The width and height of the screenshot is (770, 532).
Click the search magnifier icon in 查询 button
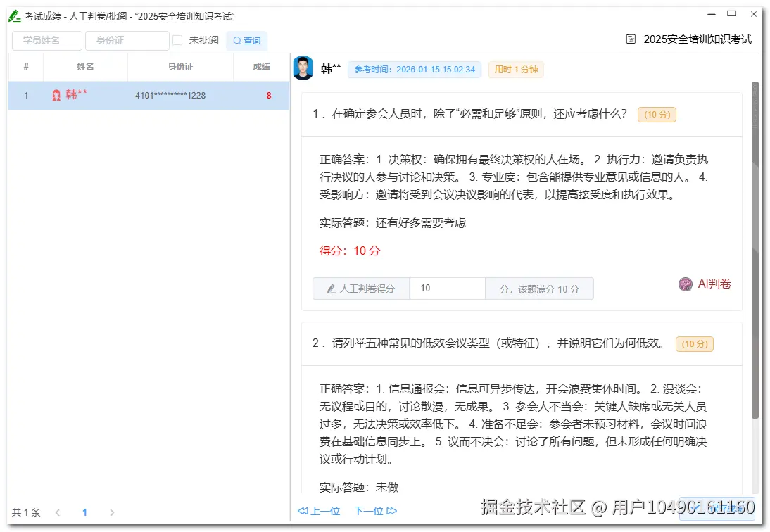click(236, 41)
